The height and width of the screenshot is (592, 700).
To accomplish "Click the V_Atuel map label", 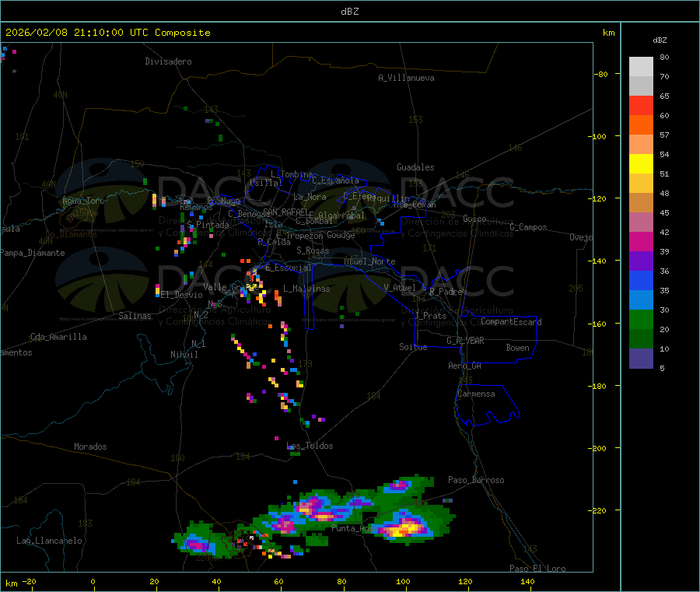I will 400,288.
